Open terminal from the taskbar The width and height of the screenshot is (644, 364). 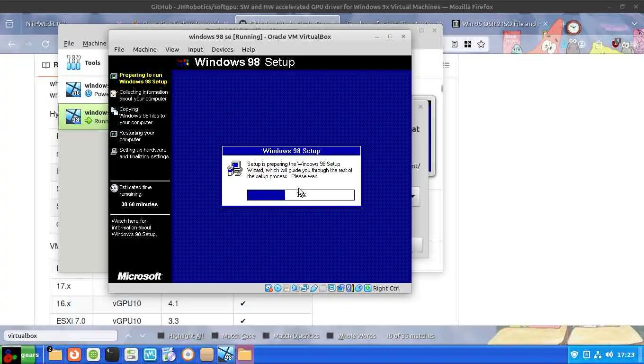point(112,355)
